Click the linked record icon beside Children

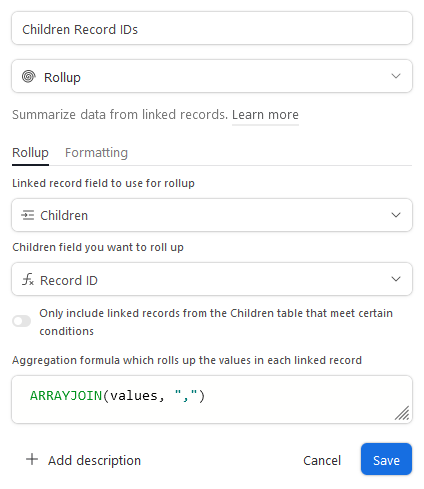coord(28,215)
